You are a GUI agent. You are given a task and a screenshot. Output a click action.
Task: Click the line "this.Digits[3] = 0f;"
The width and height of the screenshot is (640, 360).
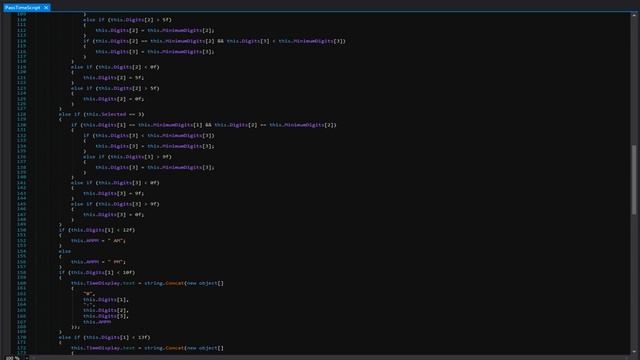(x=114, y=215)
